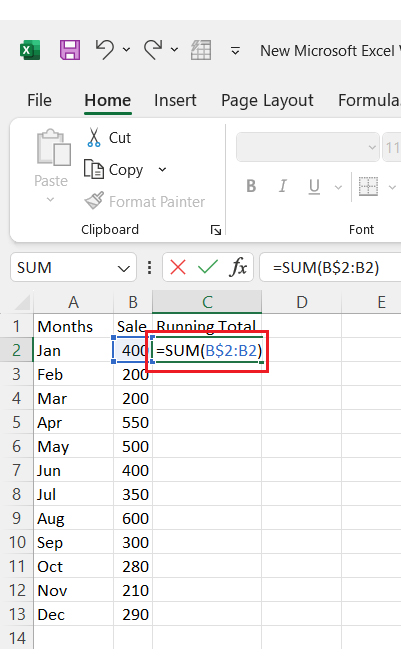Open Customize Quick Access Toolbar dropdown

(235, 51)
